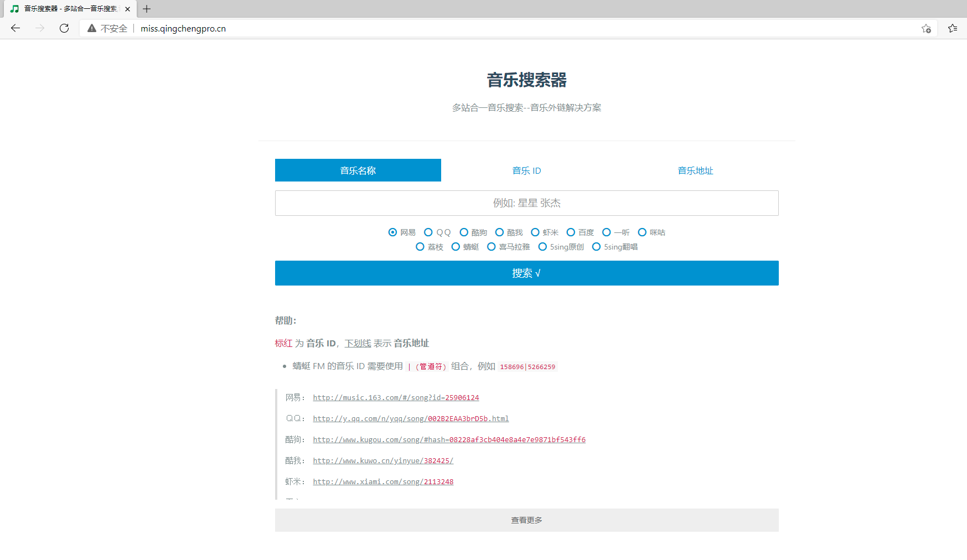The image size is (967, 560).
Task: Select the 酷狗 music source
Action: click(464, 232)
